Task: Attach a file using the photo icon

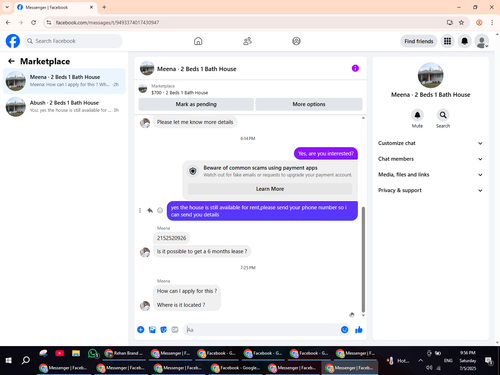Action: (x=152, y=330)
